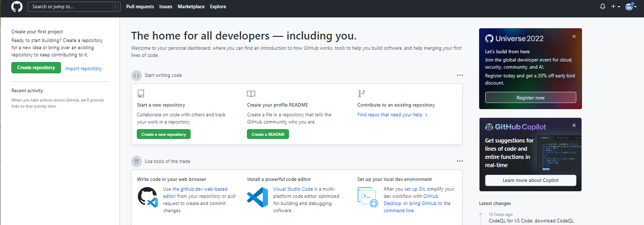Click the GitHub Copilot logo icon
Screen dimensions: 644x225
[x=489, y=127]
